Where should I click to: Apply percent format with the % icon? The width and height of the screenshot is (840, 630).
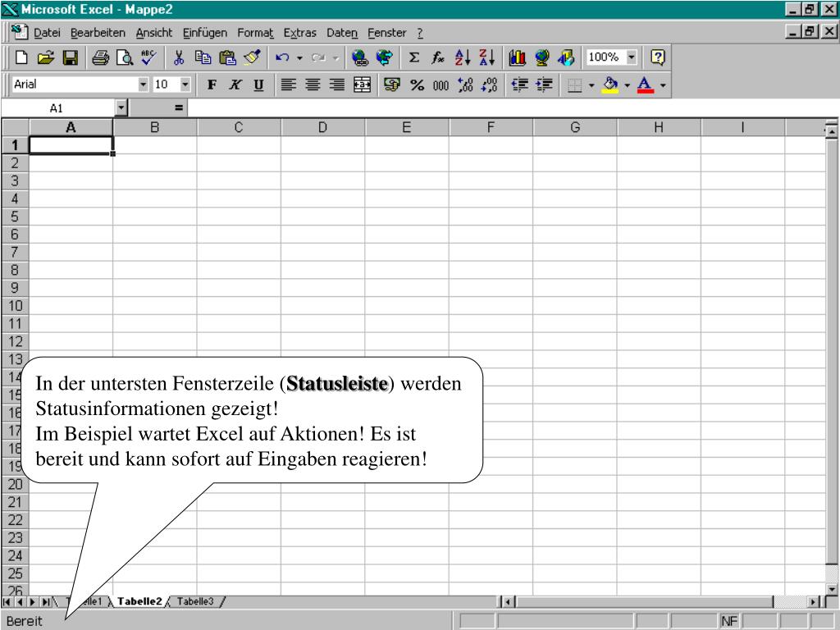[417, 84]
